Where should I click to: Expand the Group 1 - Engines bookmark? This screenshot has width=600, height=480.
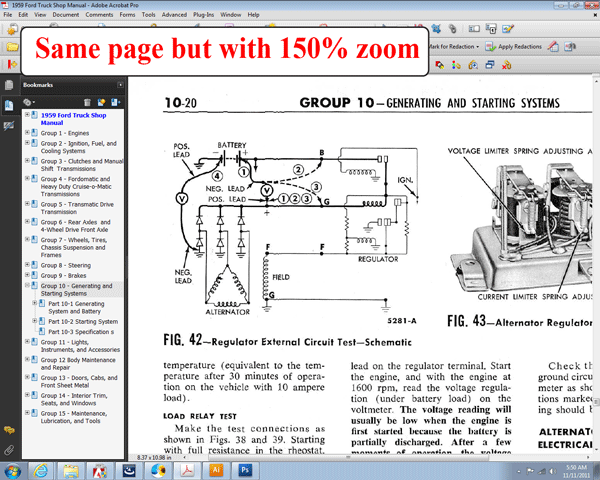(27, 132)
